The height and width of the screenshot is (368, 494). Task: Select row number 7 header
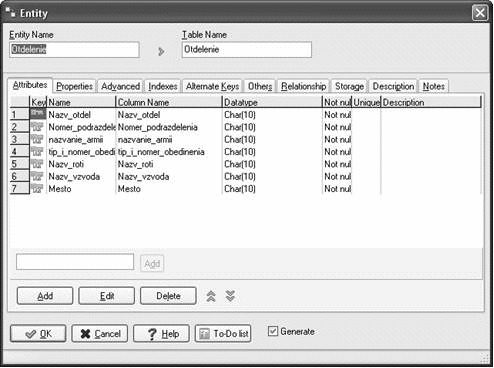[20, 188]
